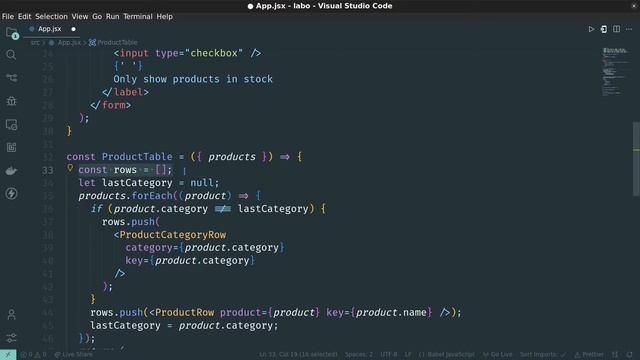Open the Go menu

(97, 17)
